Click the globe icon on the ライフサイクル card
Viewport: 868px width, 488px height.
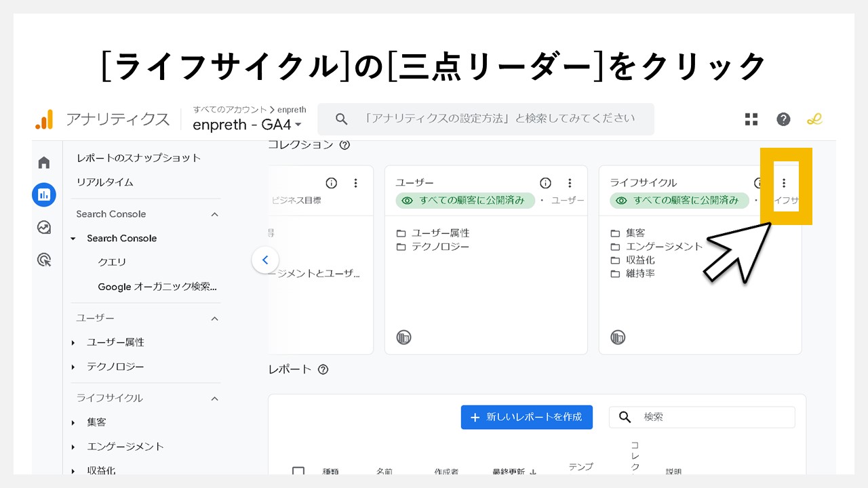coord(618,337)
